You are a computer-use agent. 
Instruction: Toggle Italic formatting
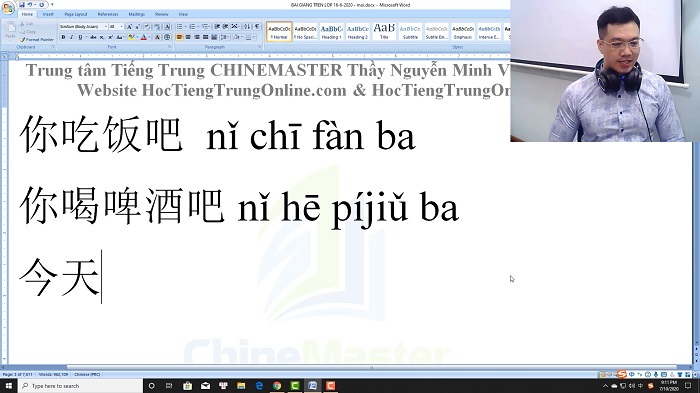pyautogui.click(x=71, y=37)
